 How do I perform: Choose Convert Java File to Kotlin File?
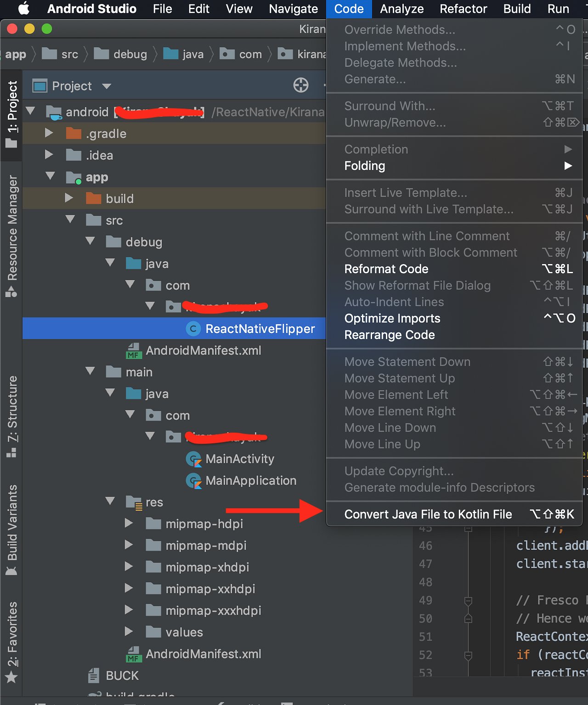[428, 514]
